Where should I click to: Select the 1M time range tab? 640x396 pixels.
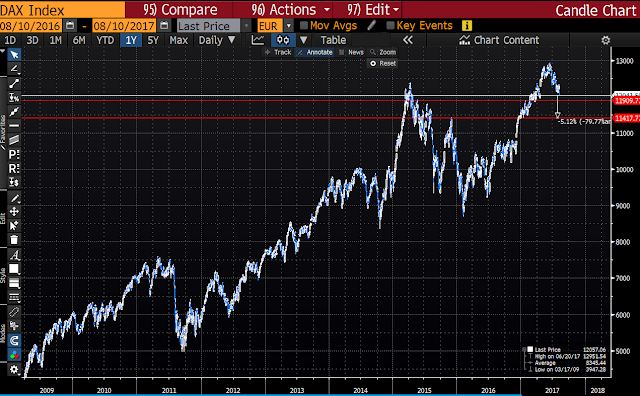tap(55, 40)
